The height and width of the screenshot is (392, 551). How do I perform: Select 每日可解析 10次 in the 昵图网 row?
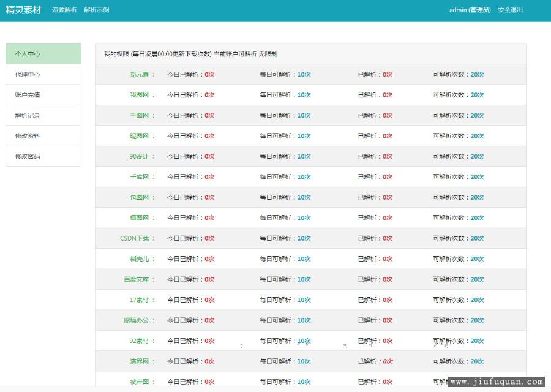[285, 136]
